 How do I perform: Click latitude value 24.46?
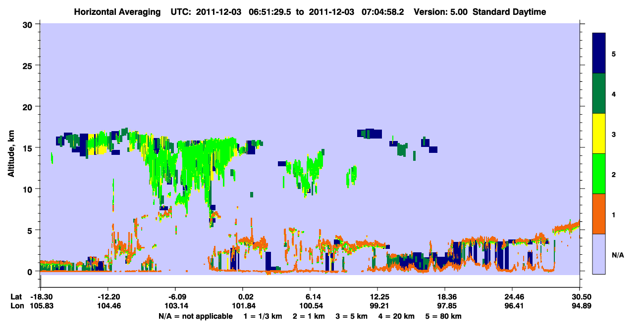[512, 297]
